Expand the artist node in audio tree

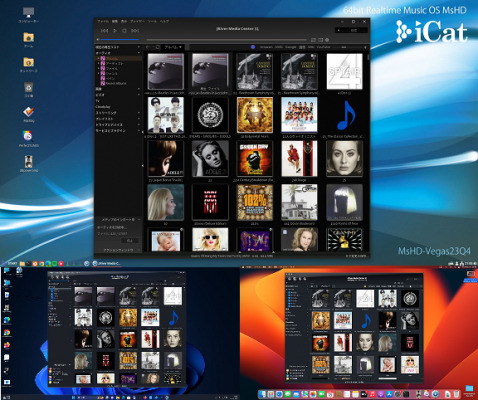98,63
